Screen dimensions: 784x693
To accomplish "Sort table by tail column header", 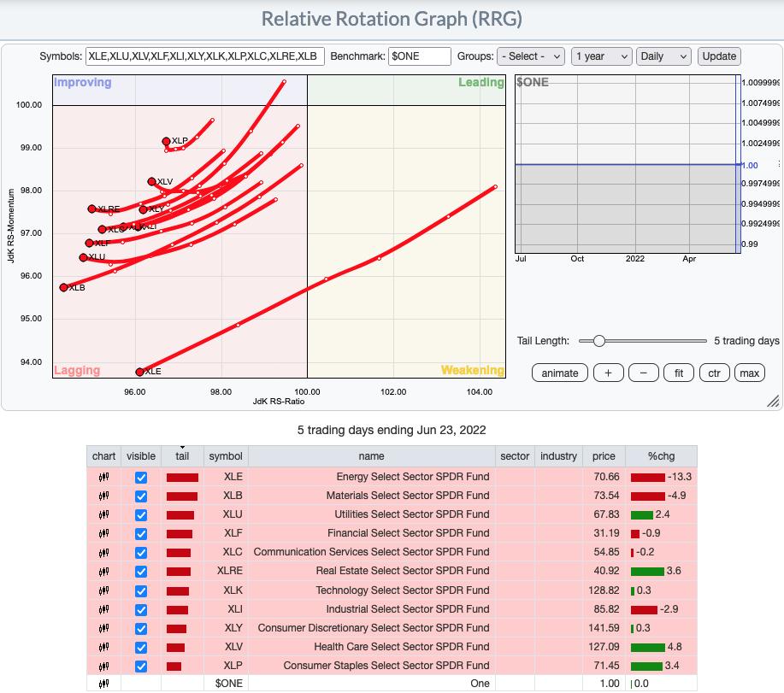I will (x=182, y=456).
